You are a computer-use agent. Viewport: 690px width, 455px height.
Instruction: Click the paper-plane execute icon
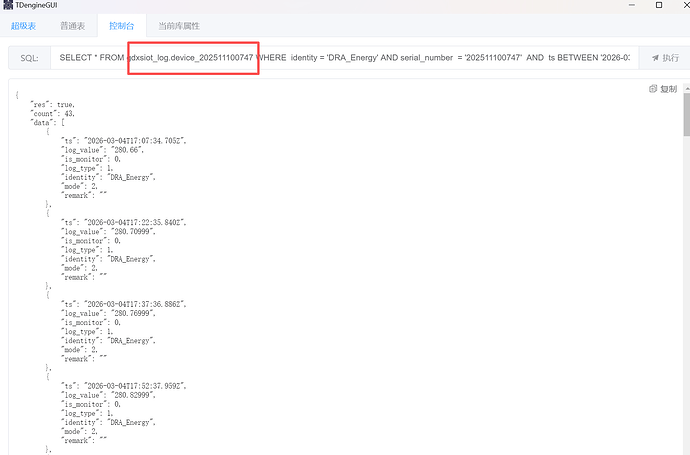pos(655,58)
